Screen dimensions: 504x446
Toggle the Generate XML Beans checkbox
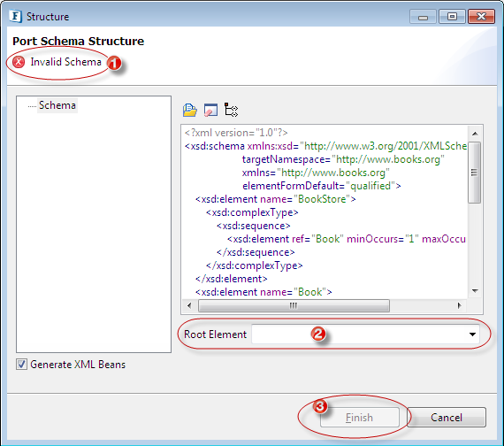click(21, 365)
